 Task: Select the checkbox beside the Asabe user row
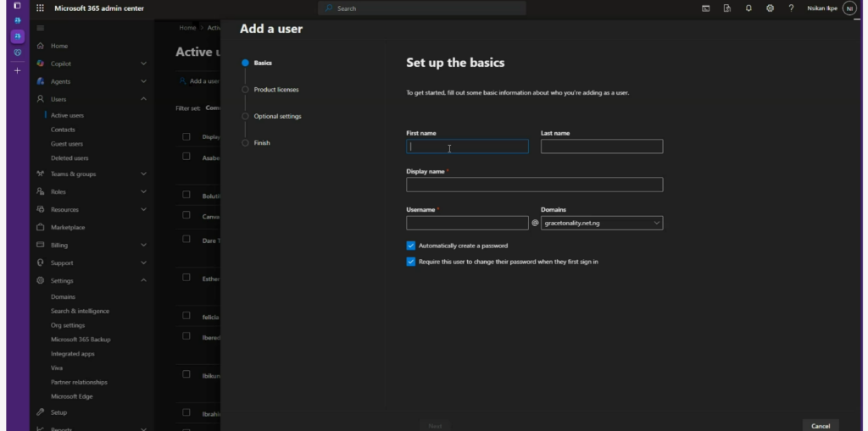[x=186, y=156]
